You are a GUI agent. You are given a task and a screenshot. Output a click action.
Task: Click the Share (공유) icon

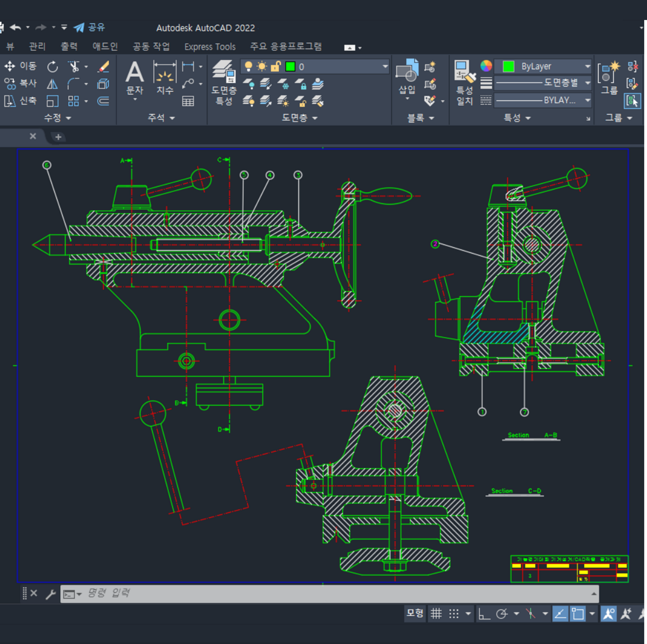[89, 27]
